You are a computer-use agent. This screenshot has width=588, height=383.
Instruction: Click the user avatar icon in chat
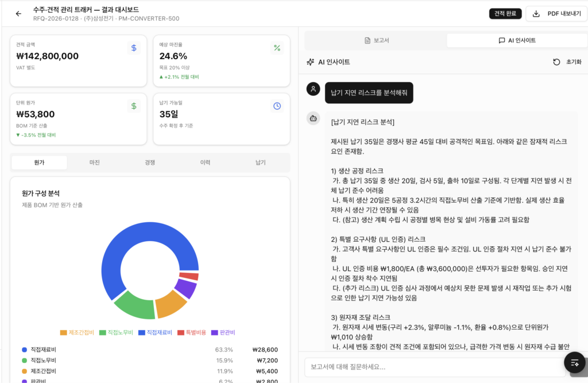(x=313, y=88)
